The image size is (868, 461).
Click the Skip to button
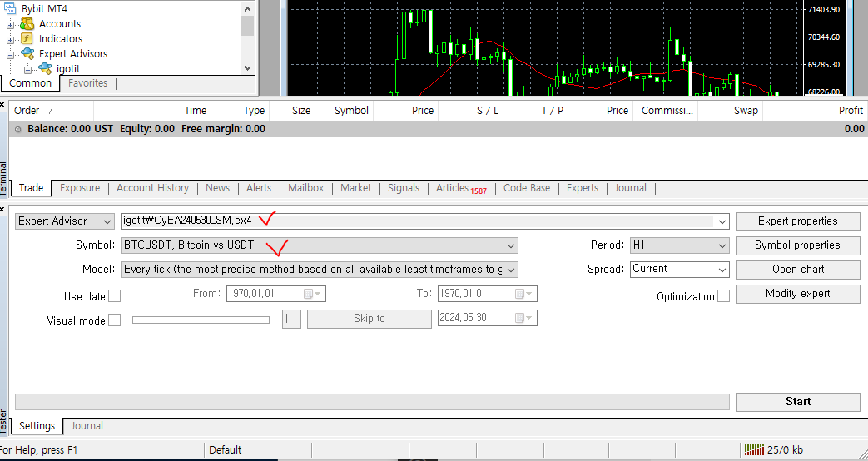tap(370, 319)
